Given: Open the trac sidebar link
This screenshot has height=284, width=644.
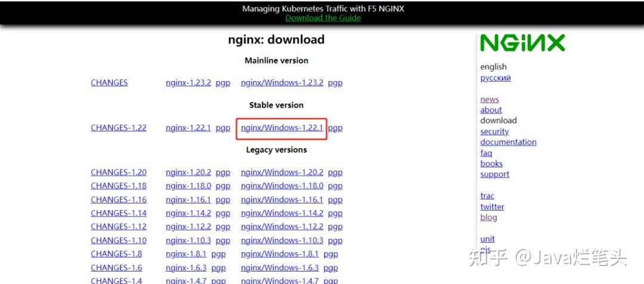Looking at the screenshot, I should [x=487, y=196].
